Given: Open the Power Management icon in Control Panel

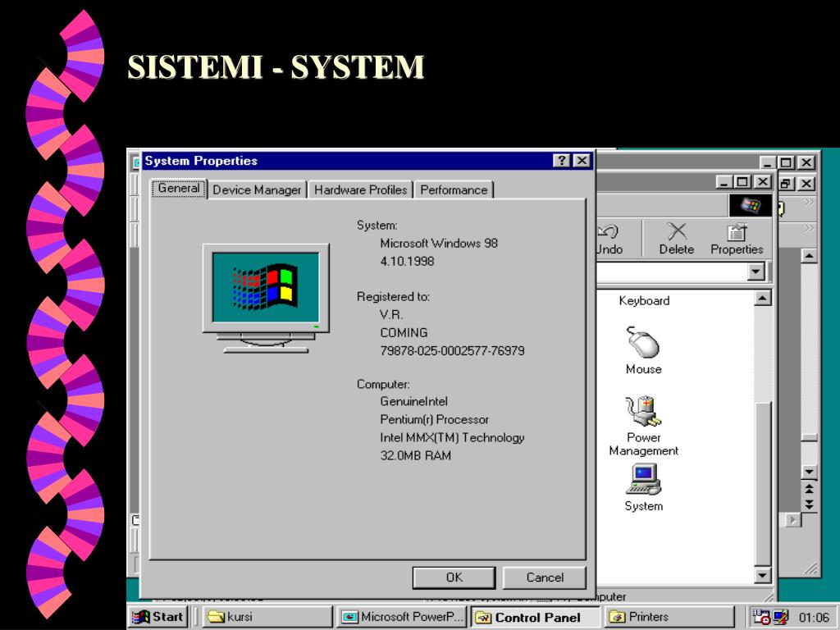Looking at the screenshot, I should 643,426.
